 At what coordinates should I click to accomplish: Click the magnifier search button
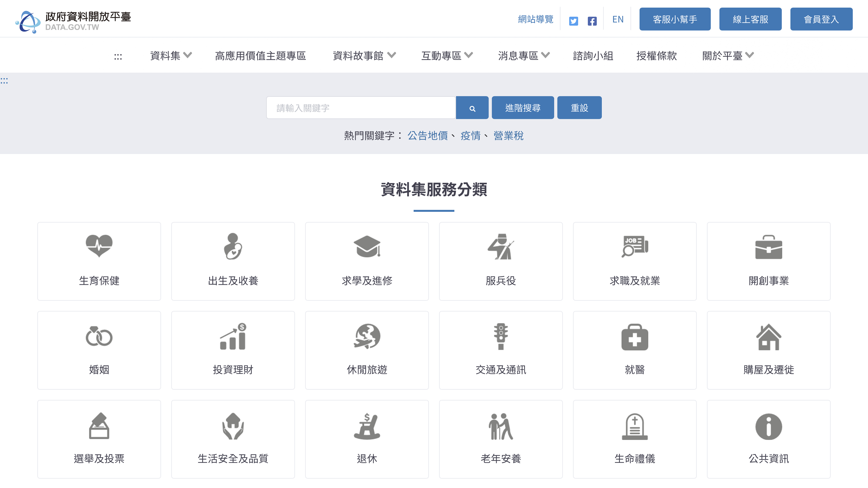pos(472,108)
